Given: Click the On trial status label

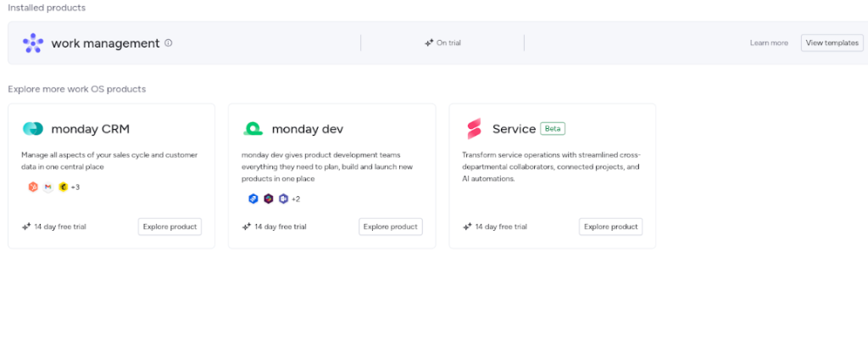Looking at the screenshot, I should pyautogui.click(x=448, y=42).
